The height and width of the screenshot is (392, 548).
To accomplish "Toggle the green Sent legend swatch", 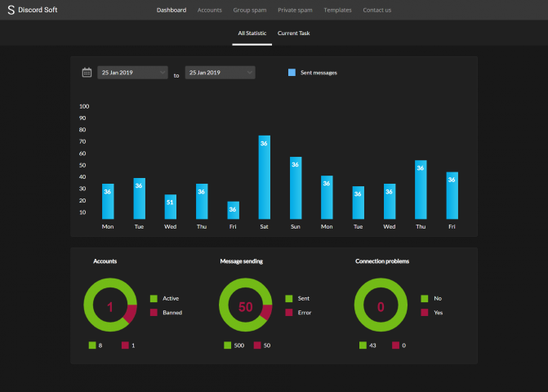I will [x=288, y=298].
